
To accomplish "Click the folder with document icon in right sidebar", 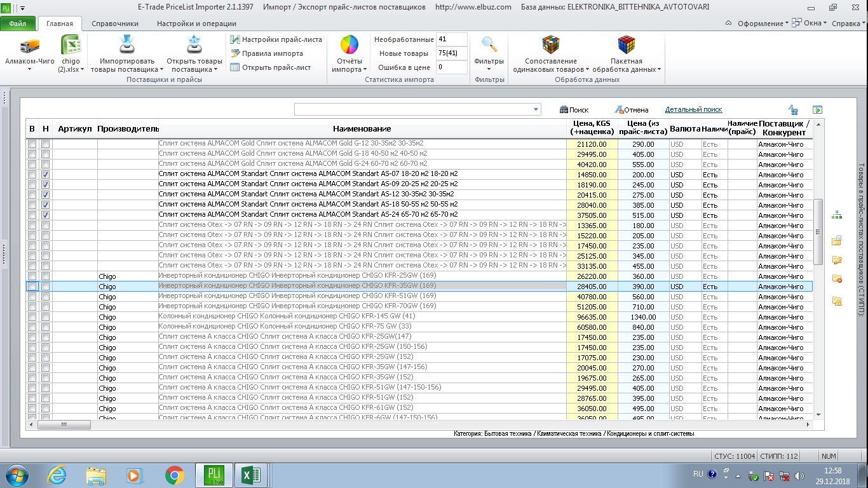I will [837, 240].
